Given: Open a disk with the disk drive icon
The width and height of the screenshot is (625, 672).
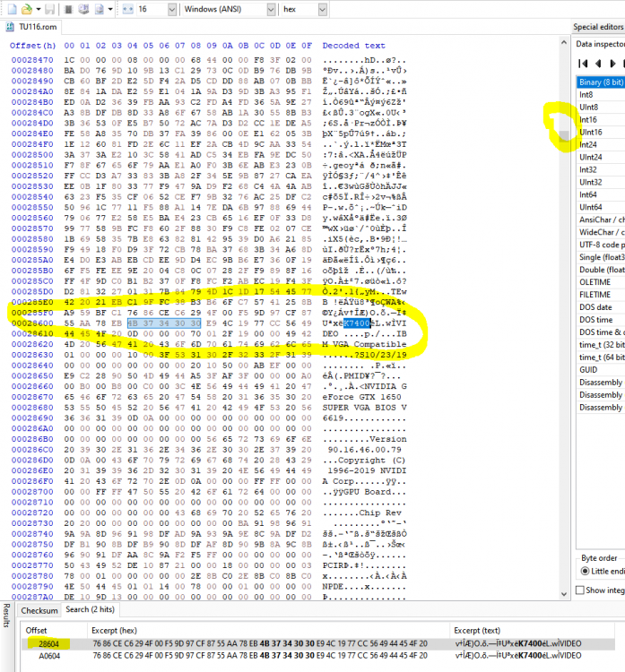Looking at the screenshot, I should pos(83,9).
